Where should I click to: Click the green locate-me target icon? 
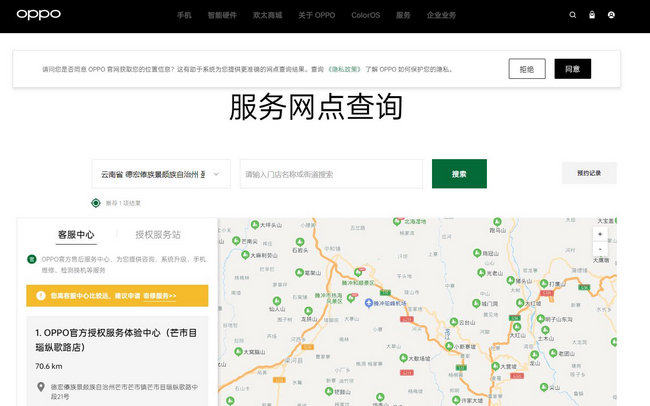click(96, 203)
